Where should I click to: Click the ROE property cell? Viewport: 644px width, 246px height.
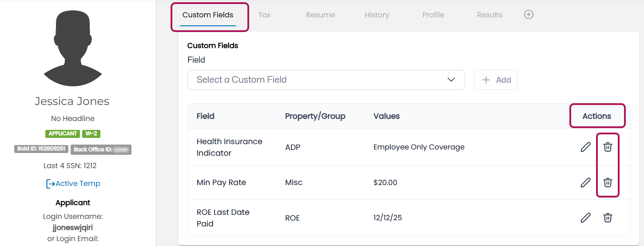coord(292,218)
